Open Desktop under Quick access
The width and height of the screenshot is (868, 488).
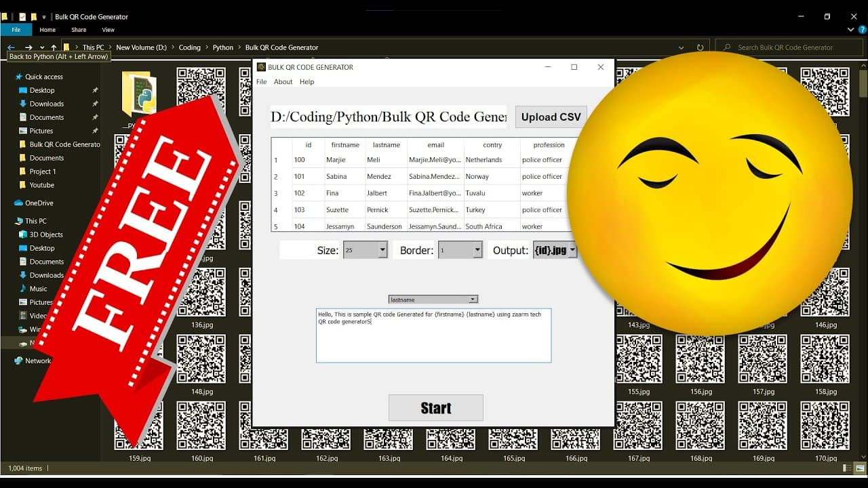click(x=37, y=90)
